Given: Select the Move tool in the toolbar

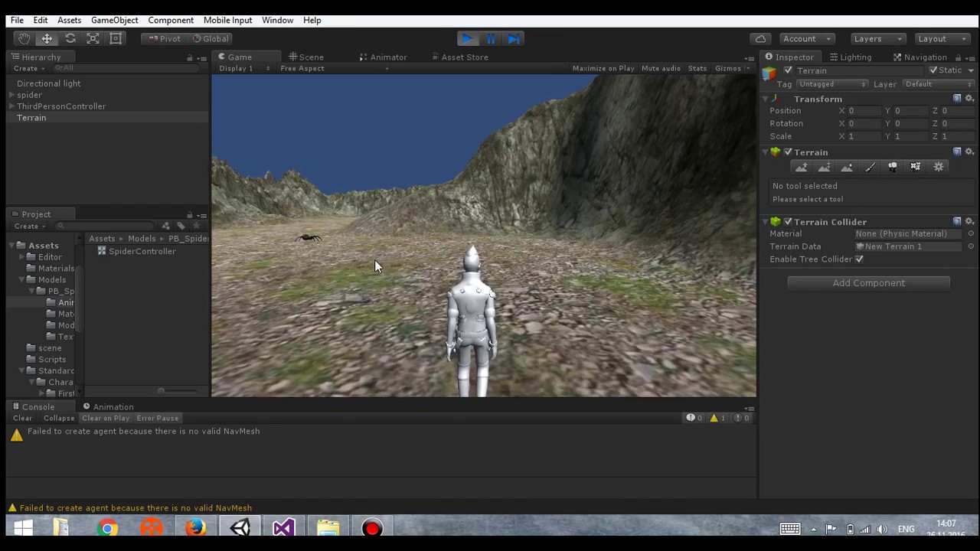Looking at the screenshot, I should coord(47,38).
